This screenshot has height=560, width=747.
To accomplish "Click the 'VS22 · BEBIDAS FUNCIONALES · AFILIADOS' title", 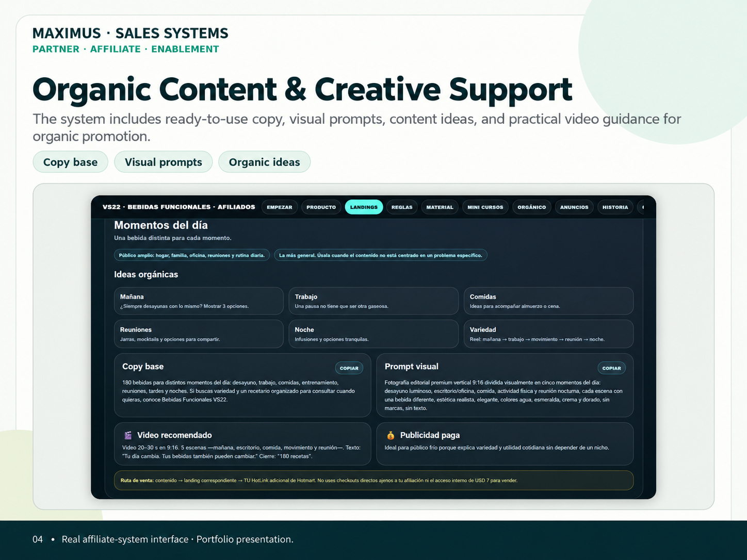I will (x=178, y=207).
